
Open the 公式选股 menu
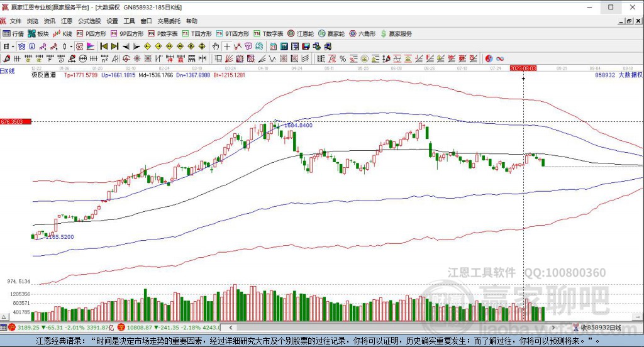89,21
